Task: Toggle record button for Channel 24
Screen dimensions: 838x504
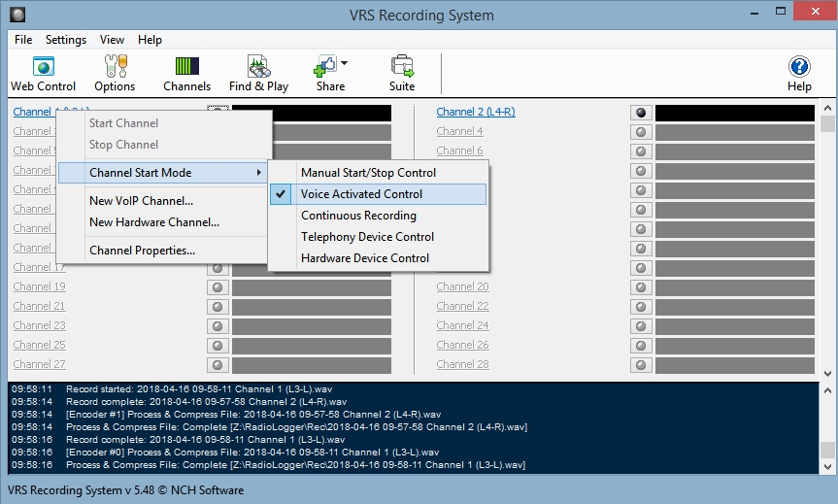Action: click(641, 326)
